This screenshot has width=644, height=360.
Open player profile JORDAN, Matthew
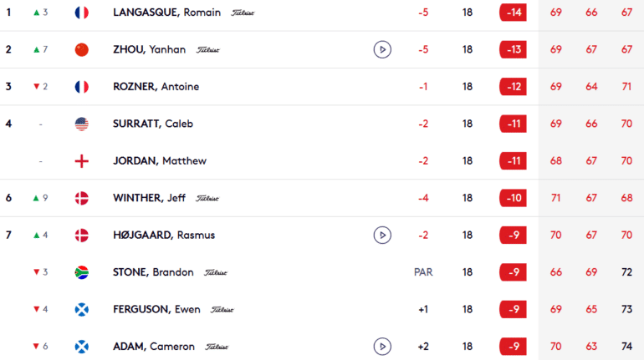click(160, 161)
